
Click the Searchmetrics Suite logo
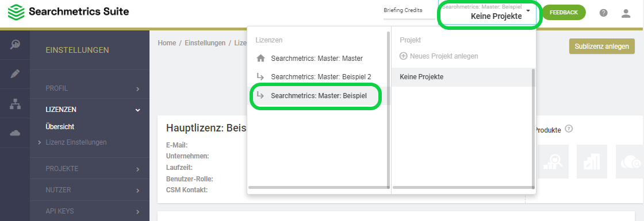click(68, 12)
